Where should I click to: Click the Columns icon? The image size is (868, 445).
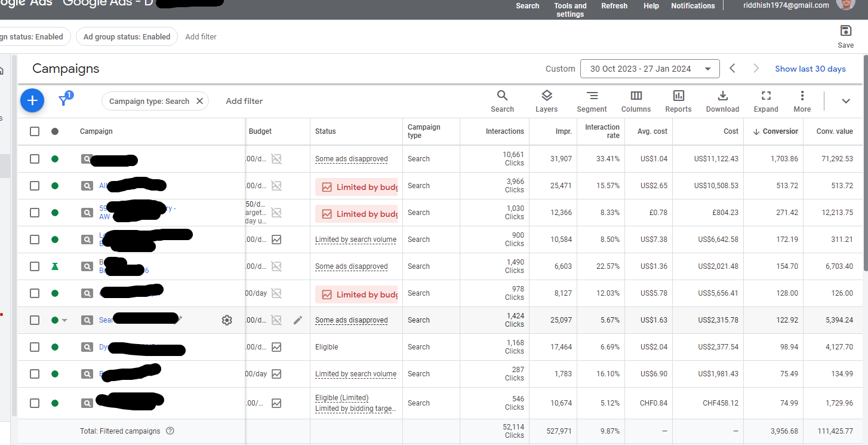[x=636, y=101]
